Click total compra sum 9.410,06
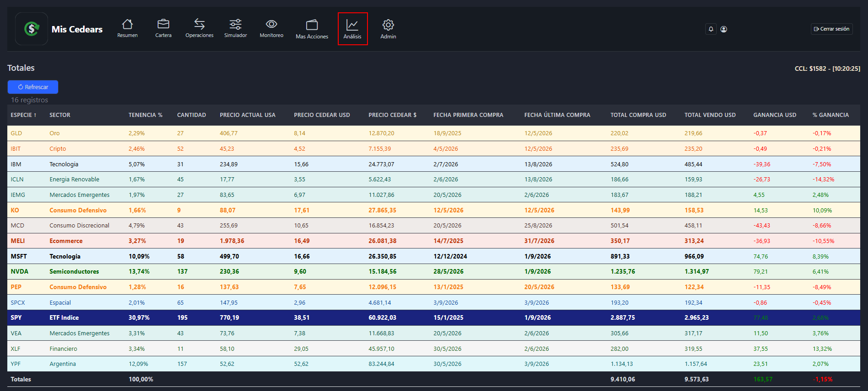 623,380
